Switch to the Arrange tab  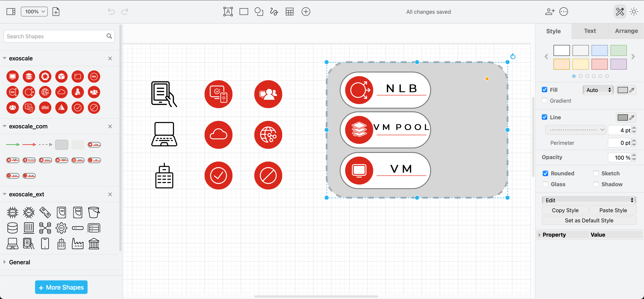[x=626, y=31]
